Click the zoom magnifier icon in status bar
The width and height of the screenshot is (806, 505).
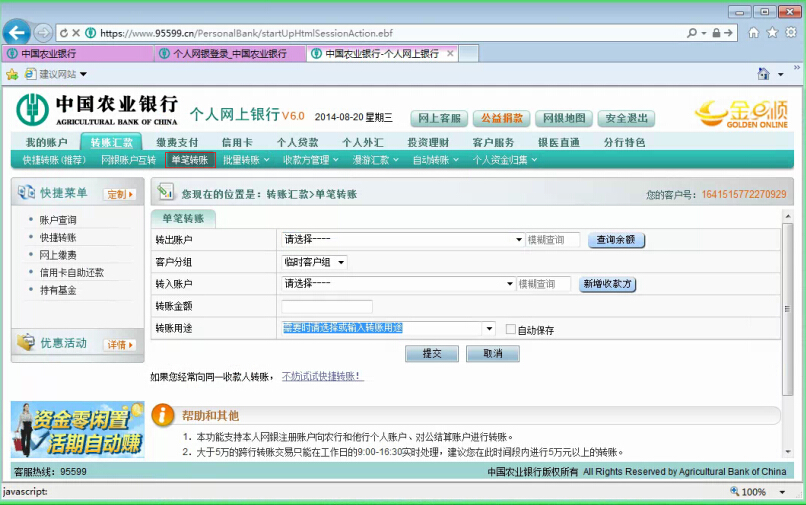[x=735, y=491]
